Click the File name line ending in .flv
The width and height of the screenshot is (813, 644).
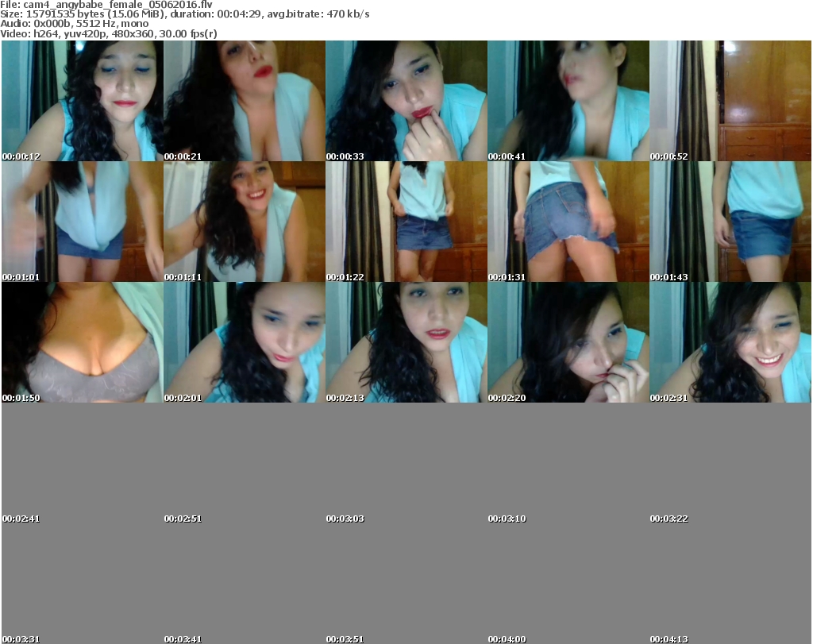106,5
